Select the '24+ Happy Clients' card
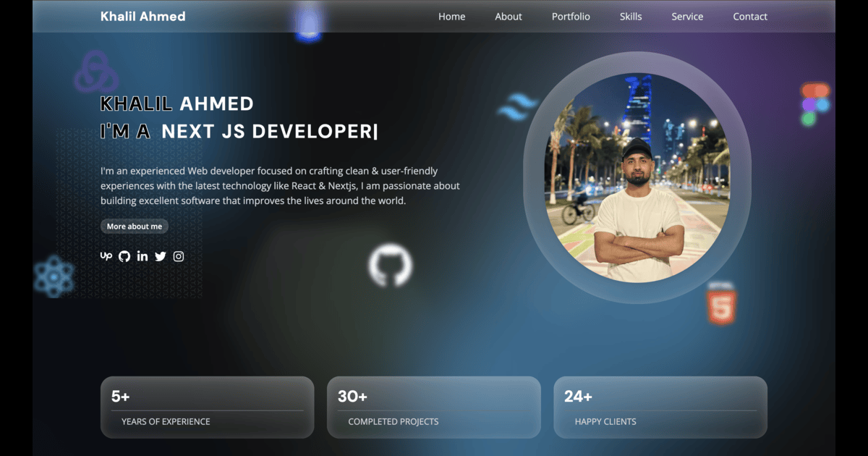Image resolution: width=868 pixels, height=456 pixels. 660,407
